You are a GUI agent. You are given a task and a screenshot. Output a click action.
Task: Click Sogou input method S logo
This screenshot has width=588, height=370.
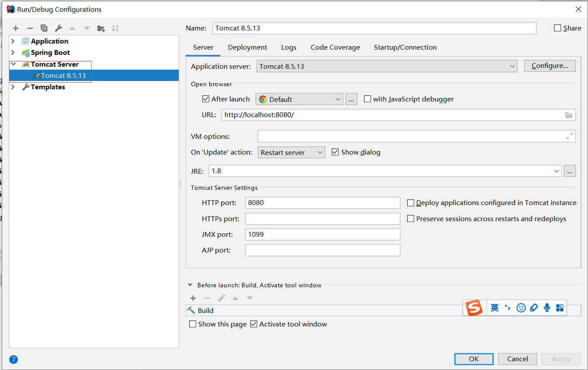click(474, 308)
